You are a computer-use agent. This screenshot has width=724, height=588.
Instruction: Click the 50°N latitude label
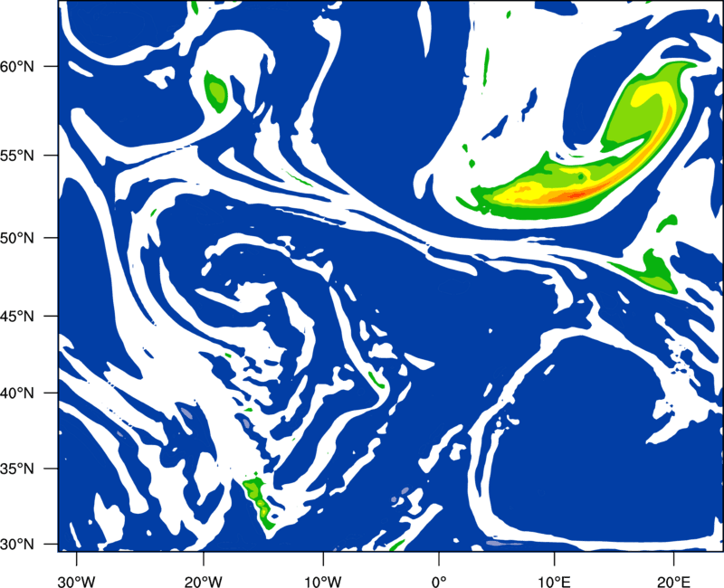tap(17, 238)
